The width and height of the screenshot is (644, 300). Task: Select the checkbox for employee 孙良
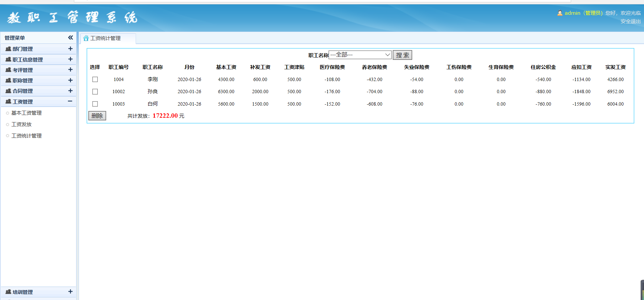pos(95,91)
